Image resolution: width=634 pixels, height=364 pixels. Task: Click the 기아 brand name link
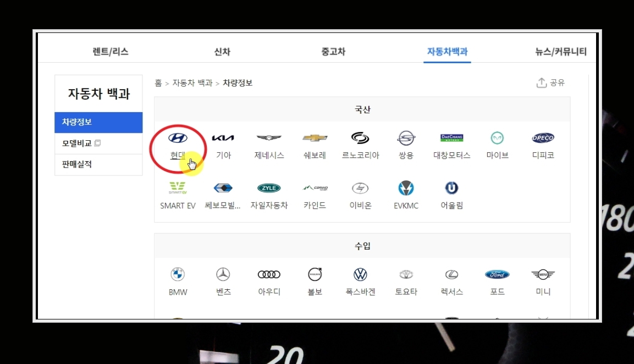click(x=223, y=155)
